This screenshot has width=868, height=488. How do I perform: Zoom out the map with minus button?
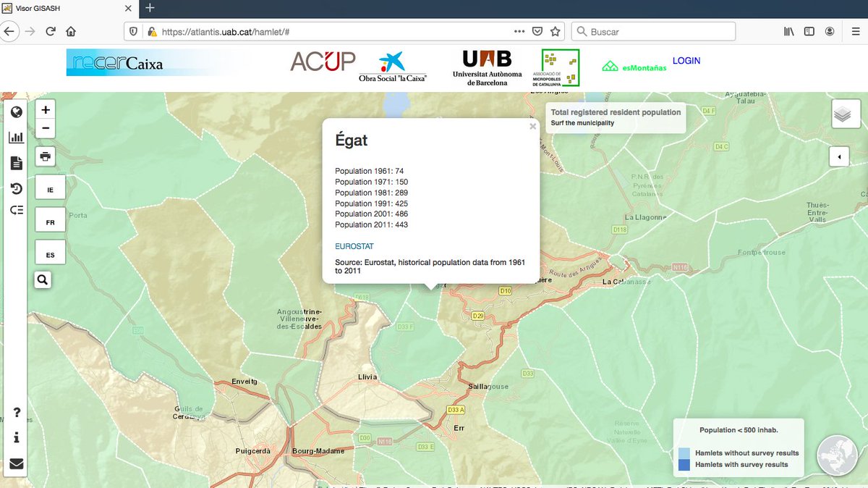pyautogui.click(x=46, y=129)
